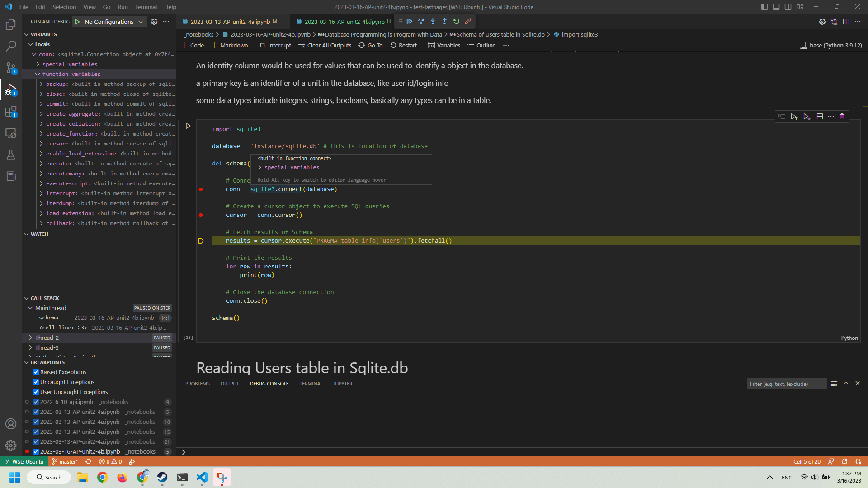This screenshot has width=868, height=488.
Task: Delete the cell with trash icon
Action: 842,117
